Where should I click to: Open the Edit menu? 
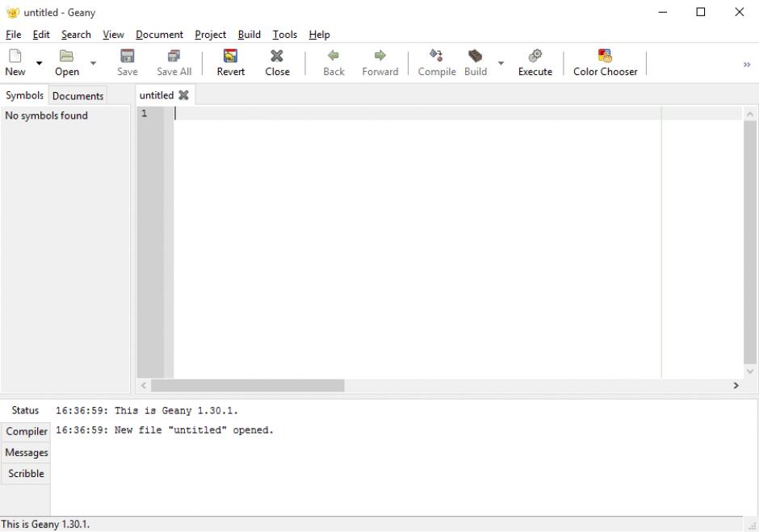[x=41, y=35]
